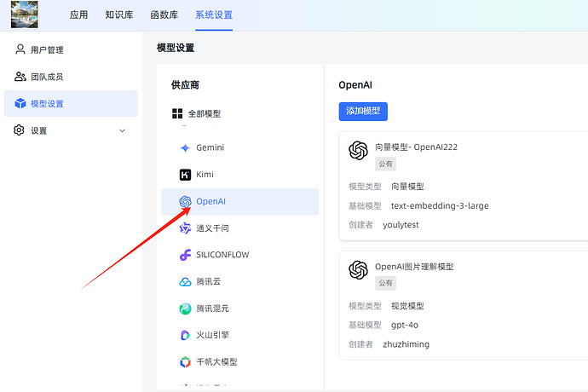Click the Gemini sparkle icon
This screenshot has height=392, width=588.
tap(185, 147)
